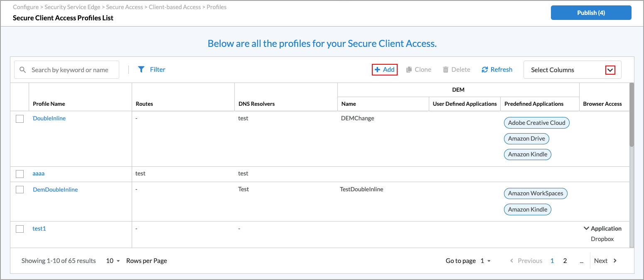This screenshot has width=644, height=280.
Task: Open the Select Columns dropdown
Action: (610, 70)
